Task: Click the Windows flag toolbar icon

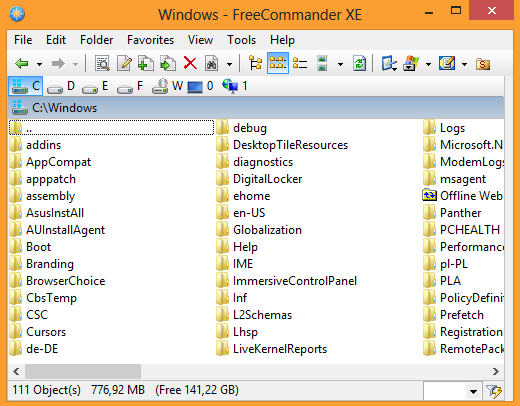Action: [x=411, y=63]
